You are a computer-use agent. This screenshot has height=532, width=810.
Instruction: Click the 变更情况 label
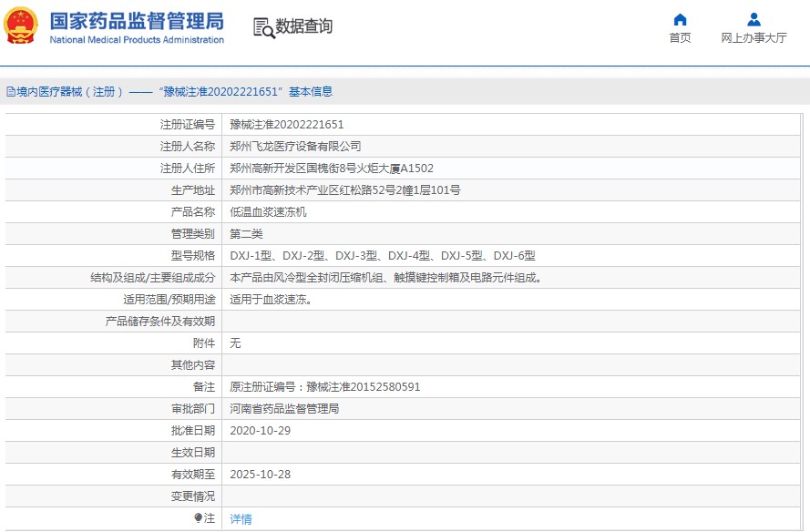click(x=192, y=496)
